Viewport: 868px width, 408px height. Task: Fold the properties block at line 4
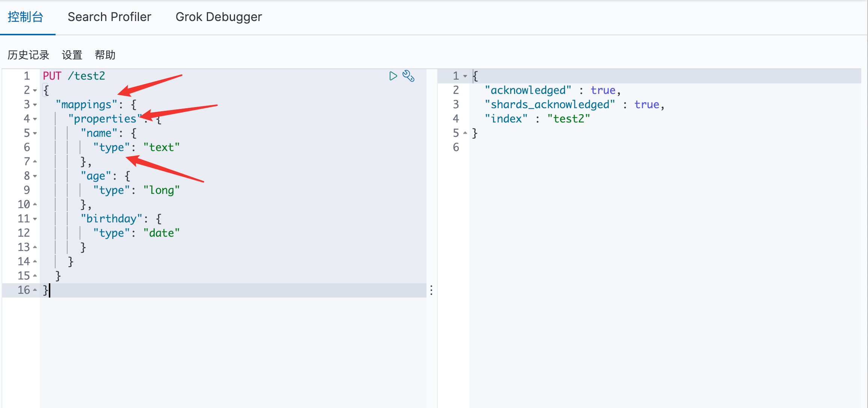point(35,119)
